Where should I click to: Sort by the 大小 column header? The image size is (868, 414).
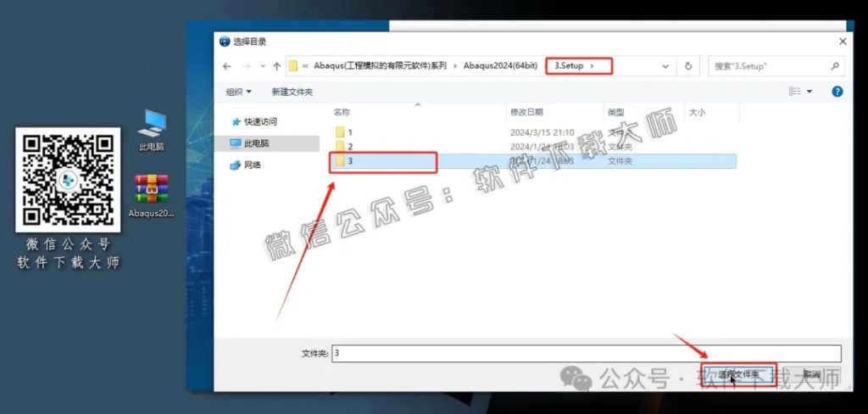coord(697,112)
